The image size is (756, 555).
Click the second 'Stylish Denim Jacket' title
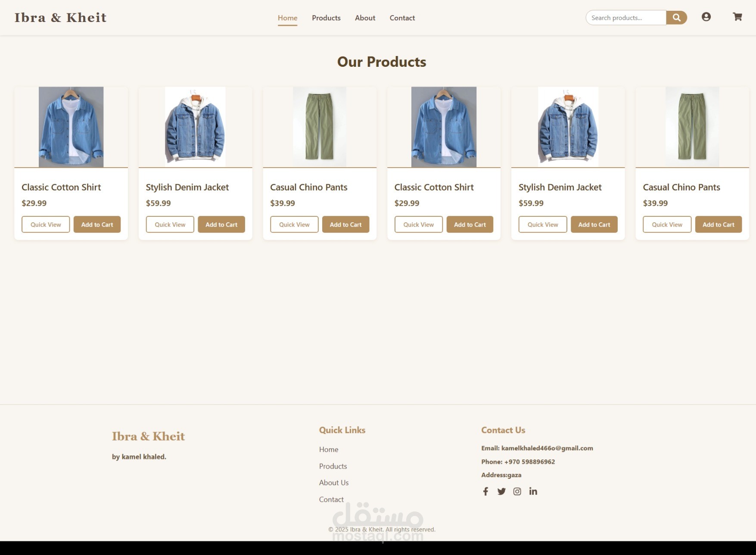click(x=560, y=187)
